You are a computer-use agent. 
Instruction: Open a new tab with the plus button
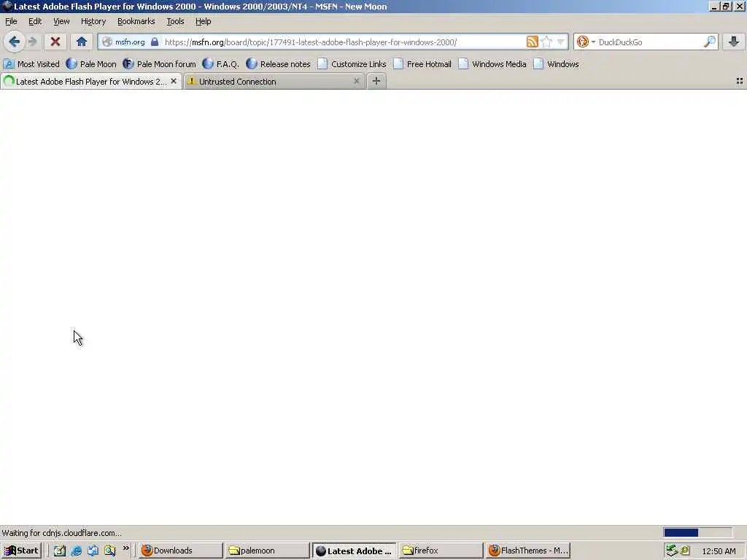point(376,82)
